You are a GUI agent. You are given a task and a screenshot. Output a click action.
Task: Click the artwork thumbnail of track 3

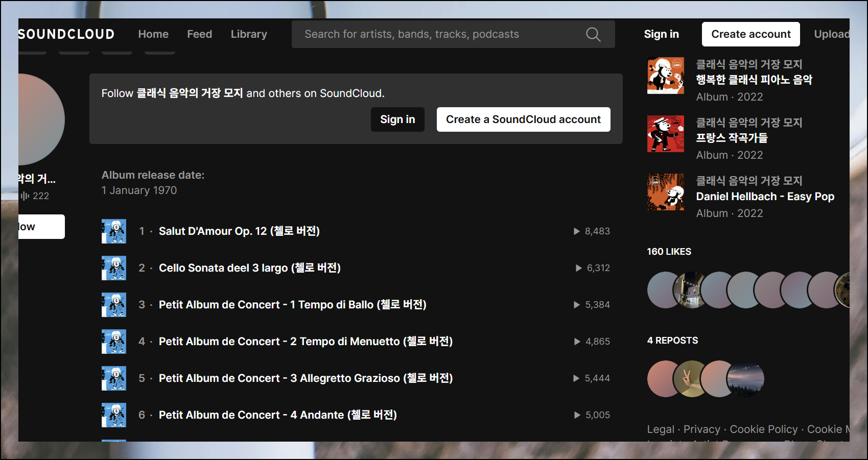click(x=114, y=305)
